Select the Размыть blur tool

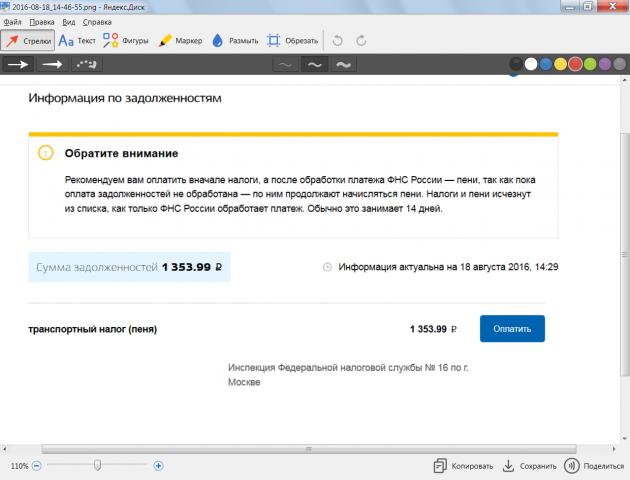click(x=235, y=41)
